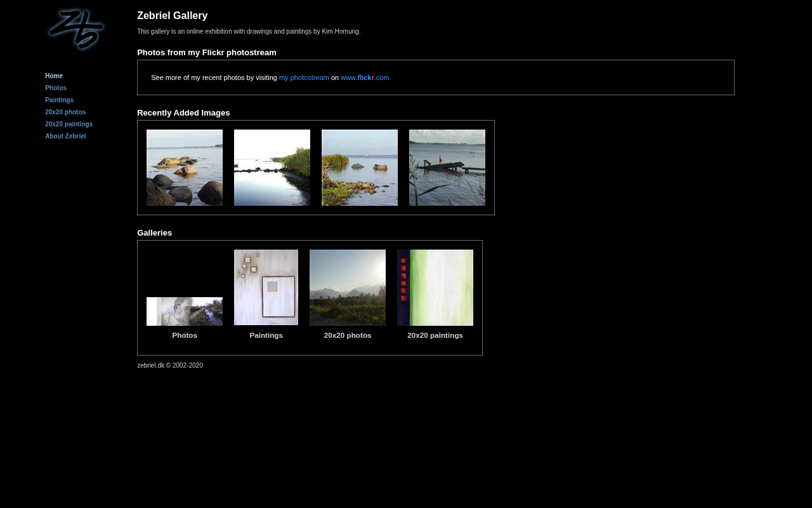This screenshot has height=508, width=812.
Task: Visit the About Zebriel page
Action: [65, 137]
